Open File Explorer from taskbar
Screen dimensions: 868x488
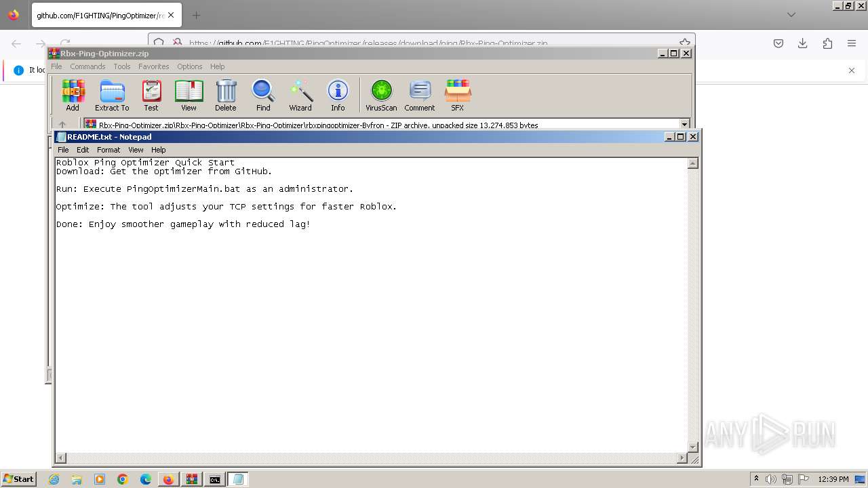click(x=77, y=479)
